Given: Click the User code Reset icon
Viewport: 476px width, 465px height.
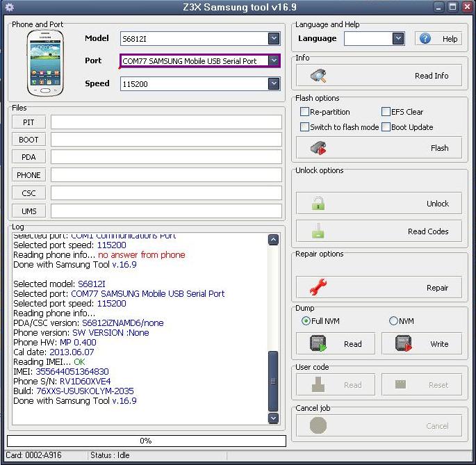Looking at the screenshot, I should tap(401, 384).
